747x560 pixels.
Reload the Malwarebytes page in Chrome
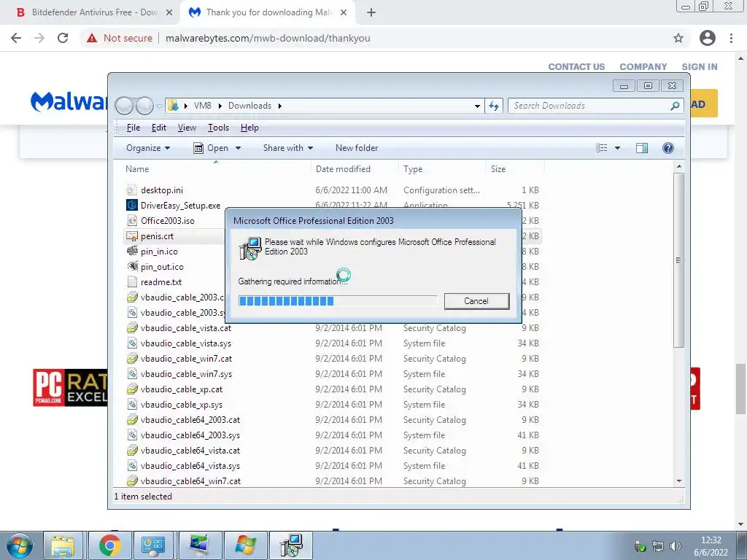pyautogui.click(x=63, y=38)
